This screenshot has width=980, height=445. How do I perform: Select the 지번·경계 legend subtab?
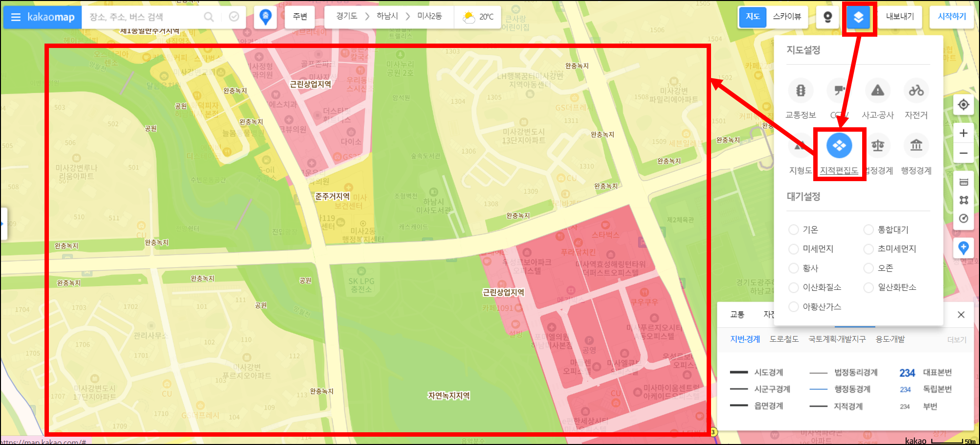(745, 339)
